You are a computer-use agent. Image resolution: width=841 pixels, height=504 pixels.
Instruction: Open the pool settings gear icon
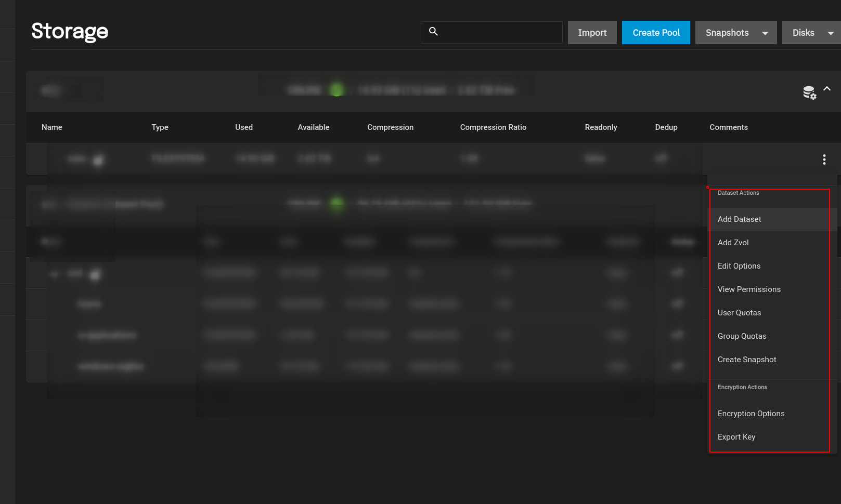809,92
